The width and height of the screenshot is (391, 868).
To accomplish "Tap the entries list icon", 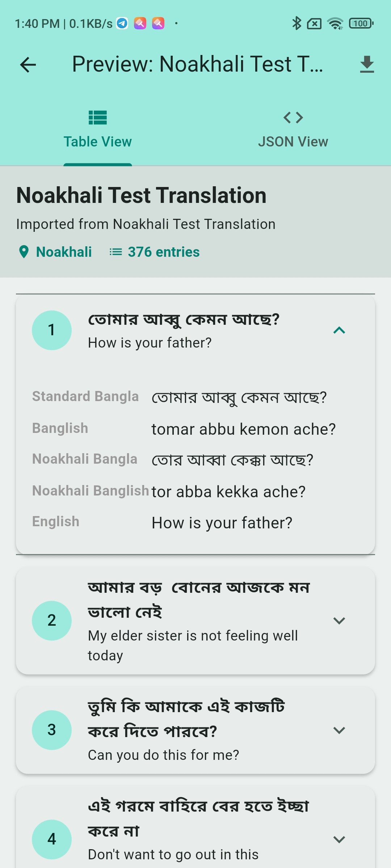I will coord(116,252).
